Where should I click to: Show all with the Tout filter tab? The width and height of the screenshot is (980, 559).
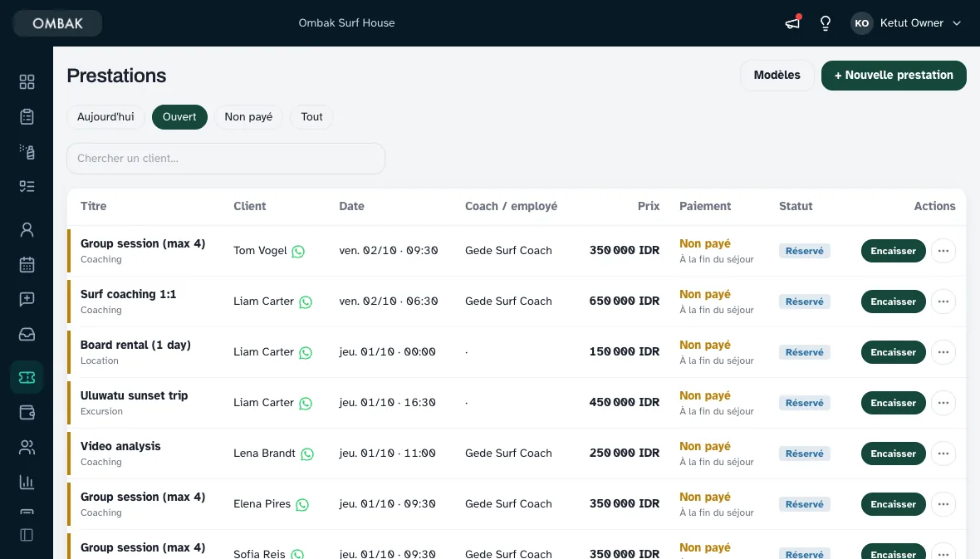(312, 117)
